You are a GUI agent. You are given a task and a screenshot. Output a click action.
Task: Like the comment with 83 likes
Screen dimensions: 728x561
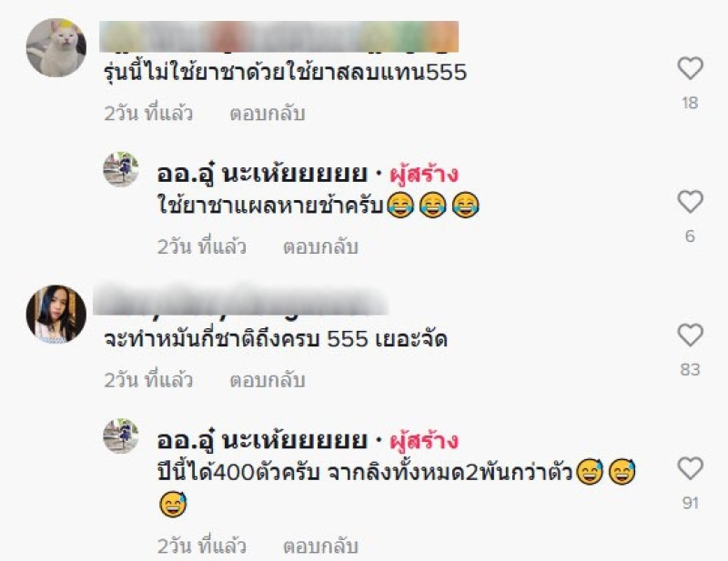point(690,335)
